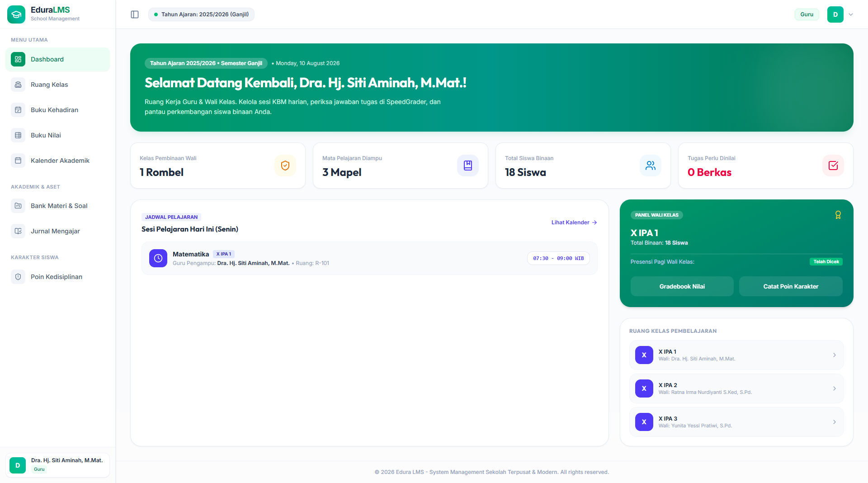
Task: Open the Tahun Ajaran 2025/2026 selector
Action: click(201, 14)
